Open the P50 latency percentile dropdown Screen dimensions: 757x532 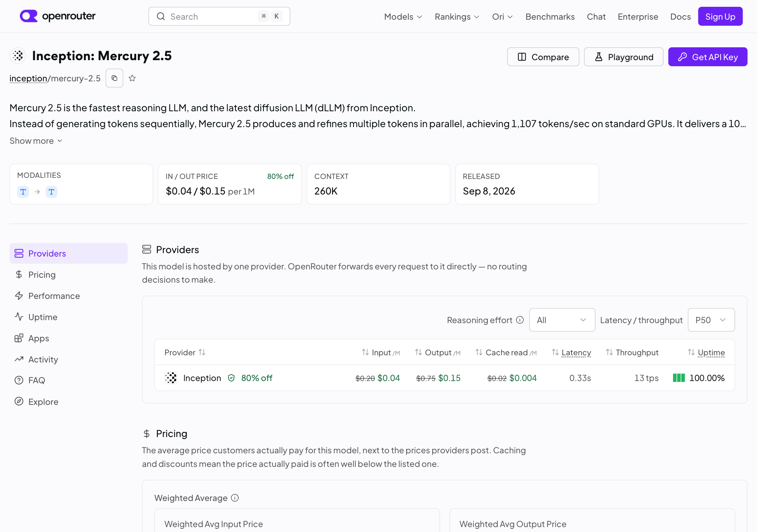(x=711, y=320)
